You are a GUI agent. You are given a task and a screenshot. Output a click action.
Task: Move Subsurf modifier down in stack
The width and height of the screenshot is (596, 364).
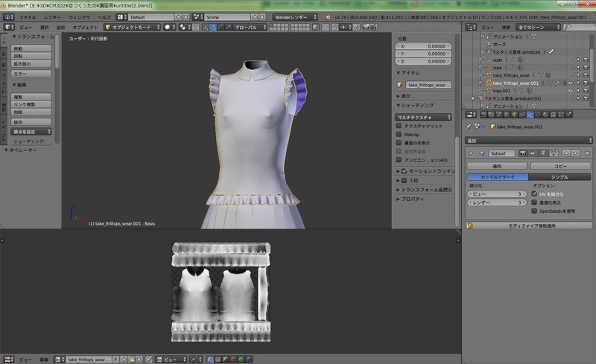click(576, 153)
